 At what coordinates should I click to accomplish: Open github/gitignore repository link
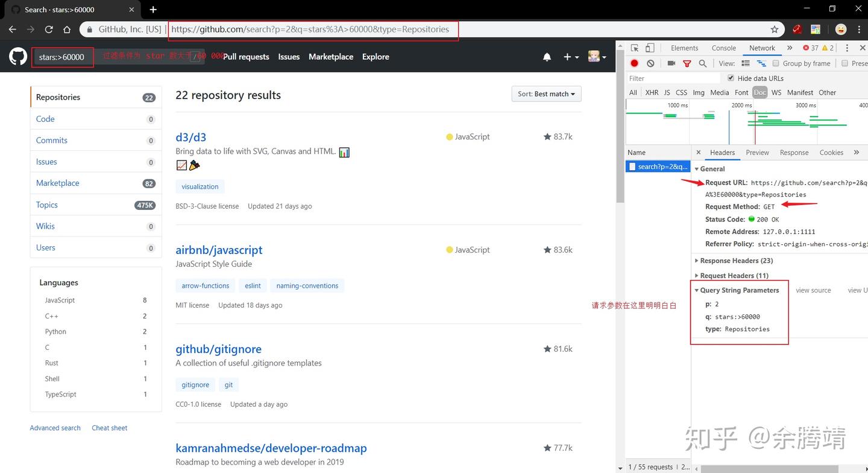(218, 349)
